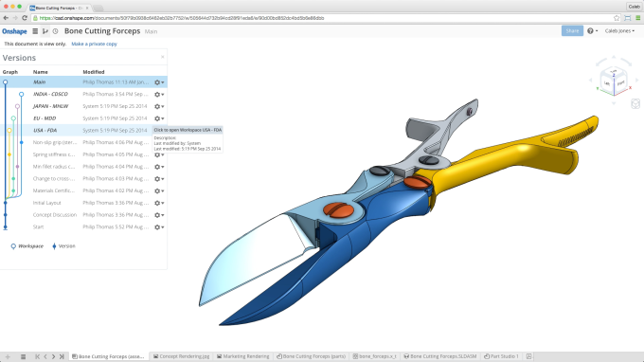Jump to the last tab arrow
The image size is (644, 362).
[x=62, y=356]
